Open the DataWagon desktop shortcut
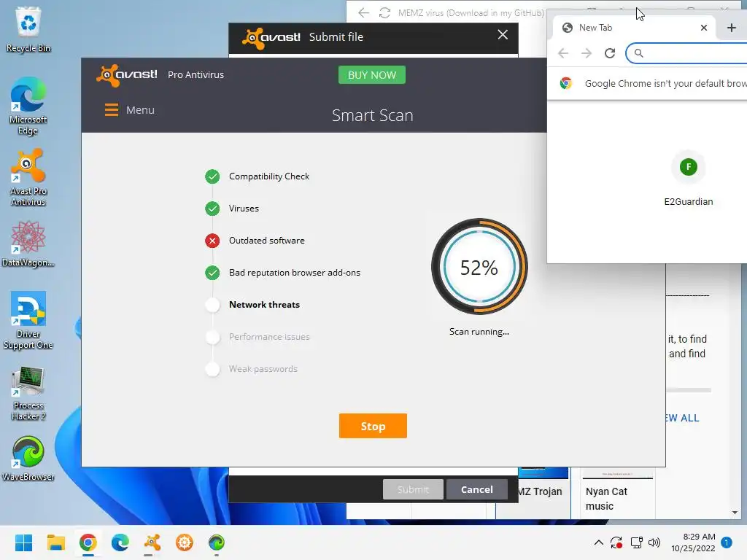Image resolution: width=747 pixels, height=560 pixels. [28, 244]
